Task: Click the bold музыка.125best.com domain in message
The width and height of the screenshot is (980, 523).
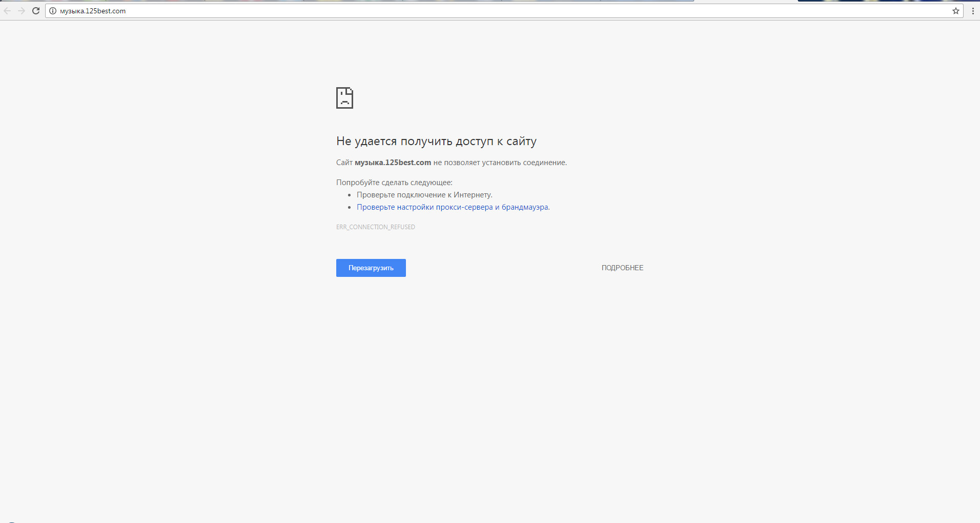Action: 393,163
